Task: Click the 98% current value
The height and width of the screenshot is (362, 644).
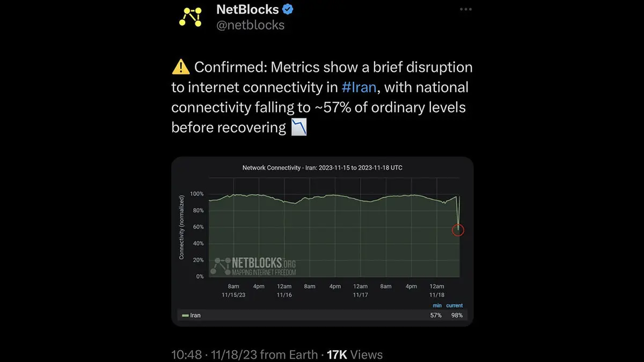Action: coord(457,315)
